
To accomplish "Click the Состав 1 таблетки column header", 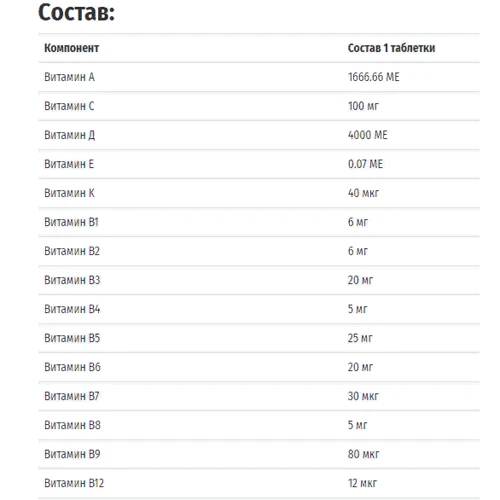I will pyautogui.click(x=391, y=48).
